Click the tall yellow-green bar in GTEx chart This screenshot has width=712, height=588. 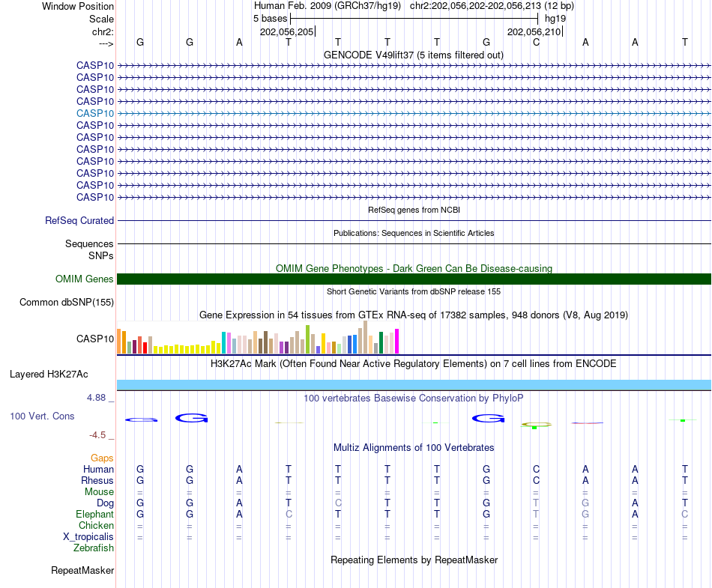point(307,339)
